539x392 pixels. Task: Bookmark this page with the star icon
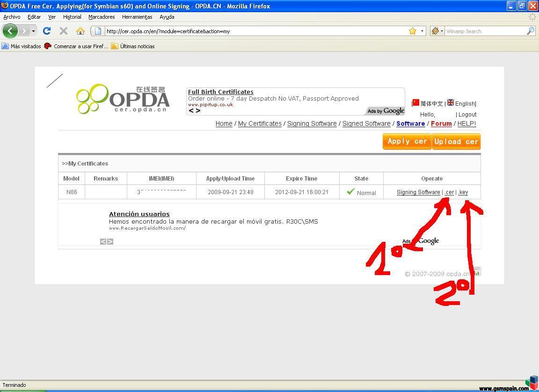click(x=413, y=31)
